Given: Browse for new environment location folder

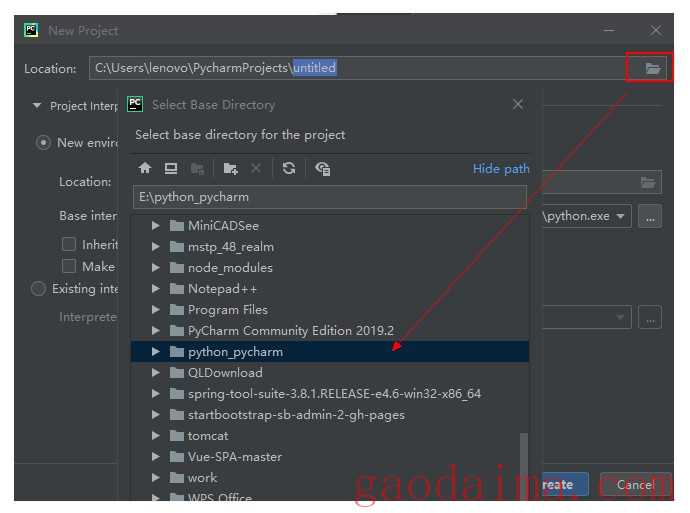Looking at the screenshot, I should coord(648,182).
